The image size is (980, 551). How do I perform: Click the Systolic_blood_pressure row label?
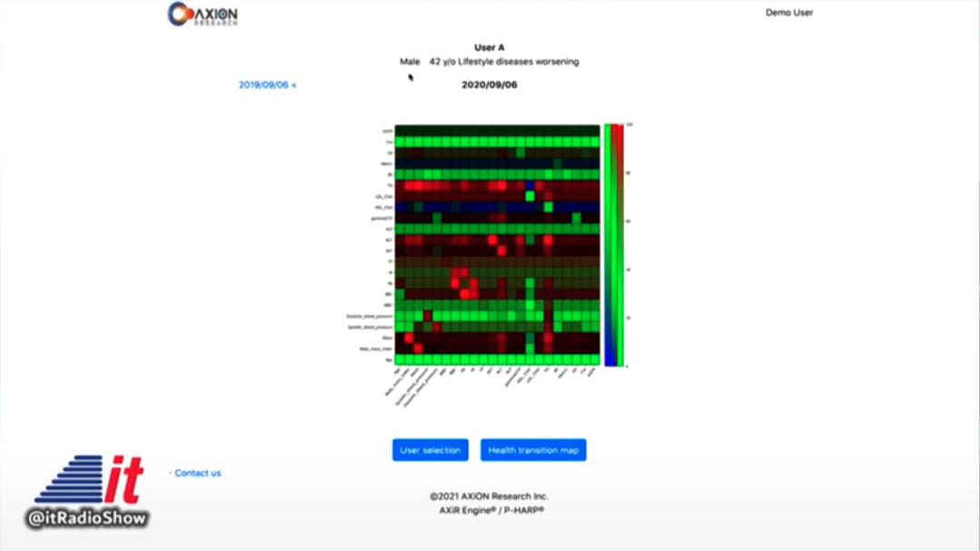[370, 327]
